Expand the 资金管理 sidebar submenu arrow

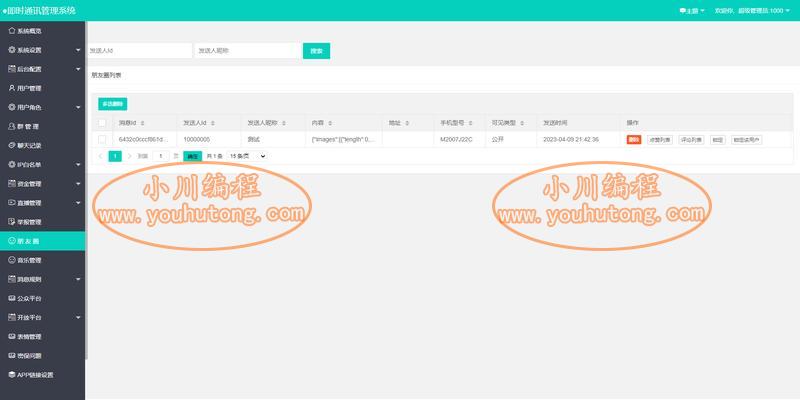pos(78,184)
